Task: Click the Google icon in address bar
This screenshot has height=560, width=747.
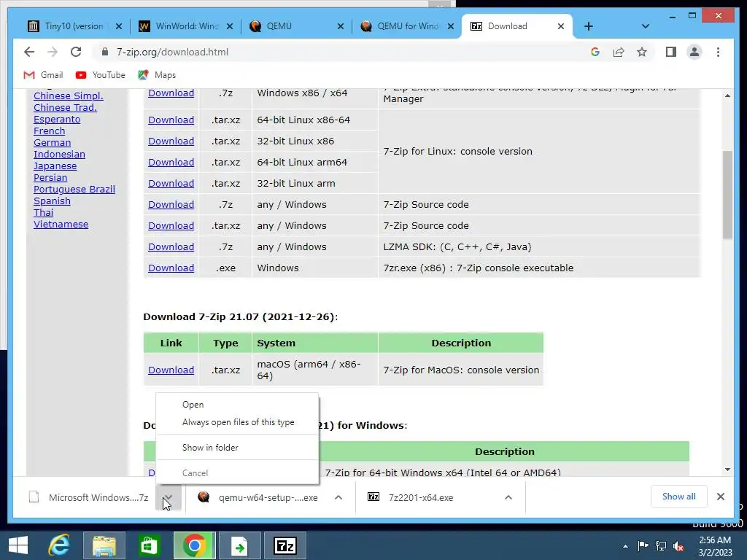Action: [x=595, y=52]
